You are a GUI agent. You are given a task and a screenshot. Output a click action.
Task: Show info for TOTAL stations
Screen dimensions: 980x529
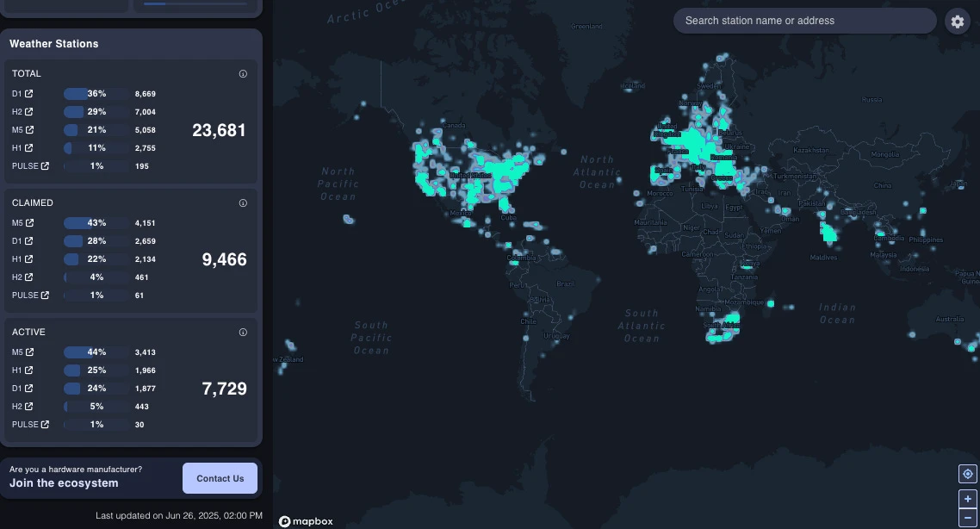[x=243, y=74]
